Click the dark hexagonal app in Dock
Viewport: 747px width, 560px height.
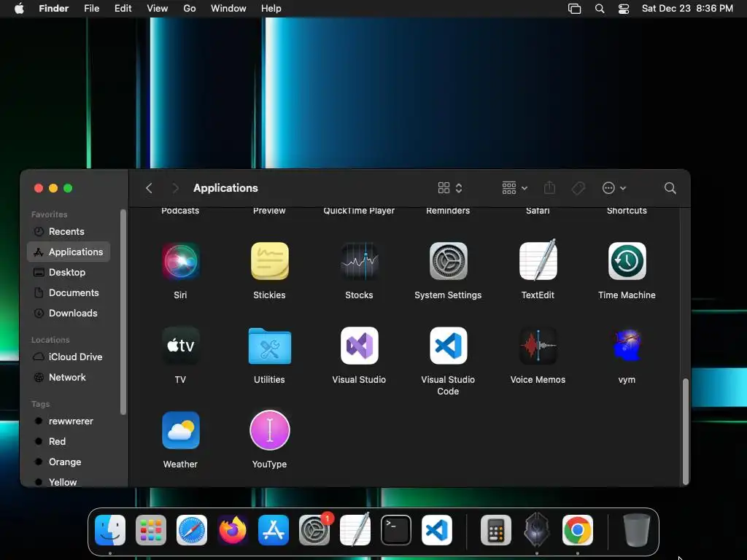(537, 530)
